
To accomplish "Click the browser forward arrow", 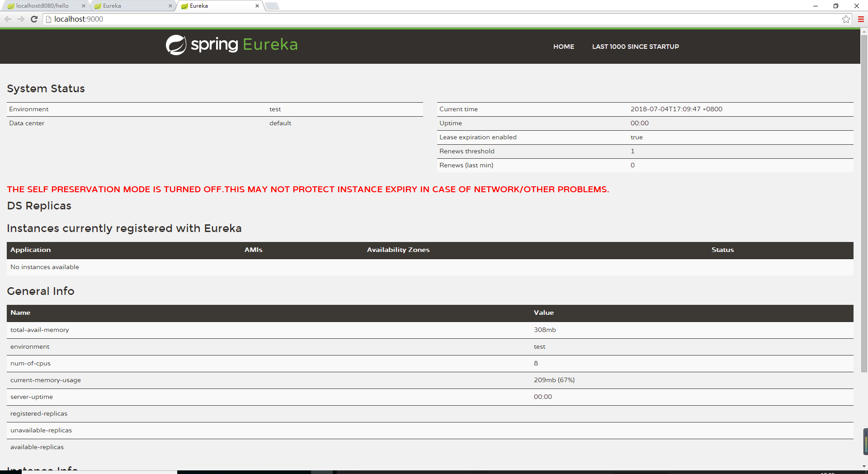I will (21, 19).
